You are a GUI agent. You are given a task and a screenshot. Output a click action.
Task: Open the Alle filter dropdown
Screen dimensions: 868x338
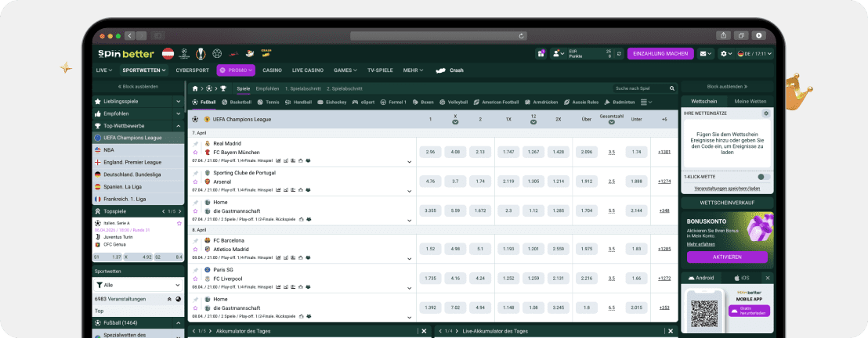pos(138,286)
